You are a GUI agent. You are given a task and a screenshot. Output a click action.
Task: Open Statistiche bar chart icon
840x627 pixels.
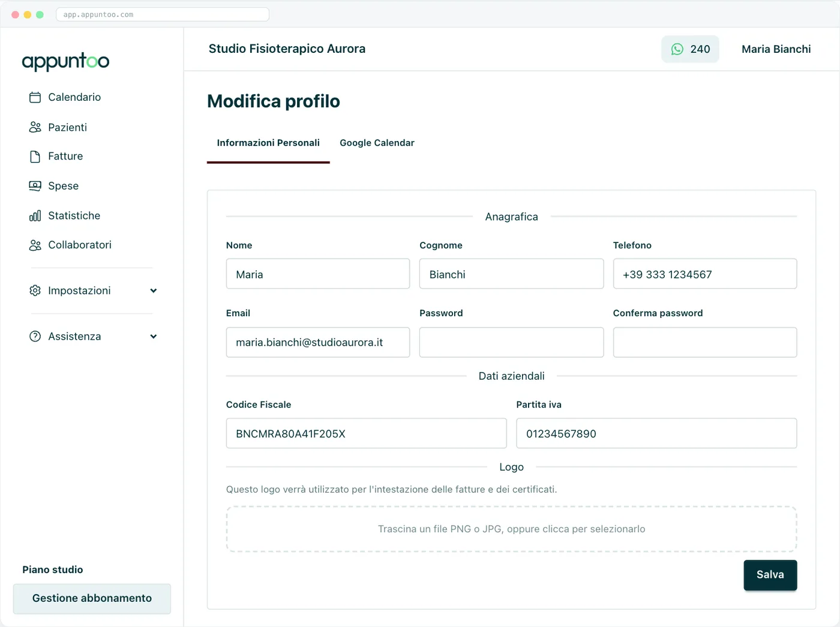click(35, 215)
